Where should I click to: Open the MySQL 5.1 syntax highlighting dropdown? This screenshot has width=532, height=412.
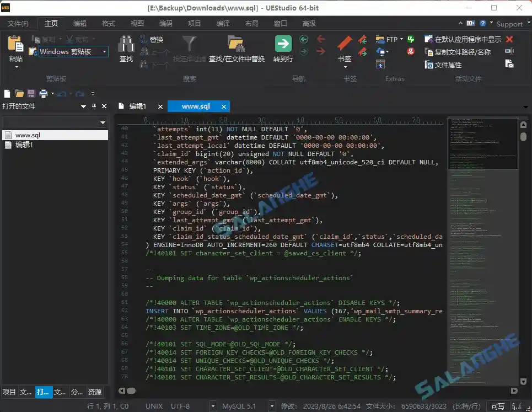[x=271, y=406]
